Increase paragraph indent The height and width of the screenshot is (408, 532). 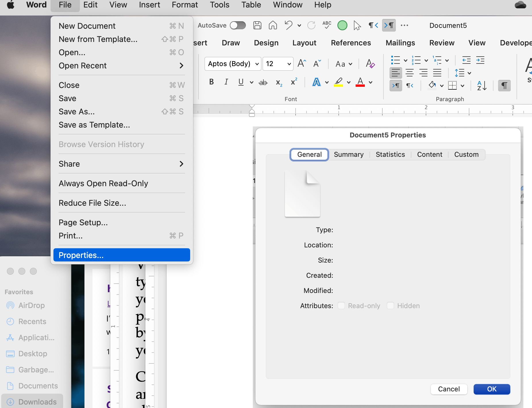480,60
